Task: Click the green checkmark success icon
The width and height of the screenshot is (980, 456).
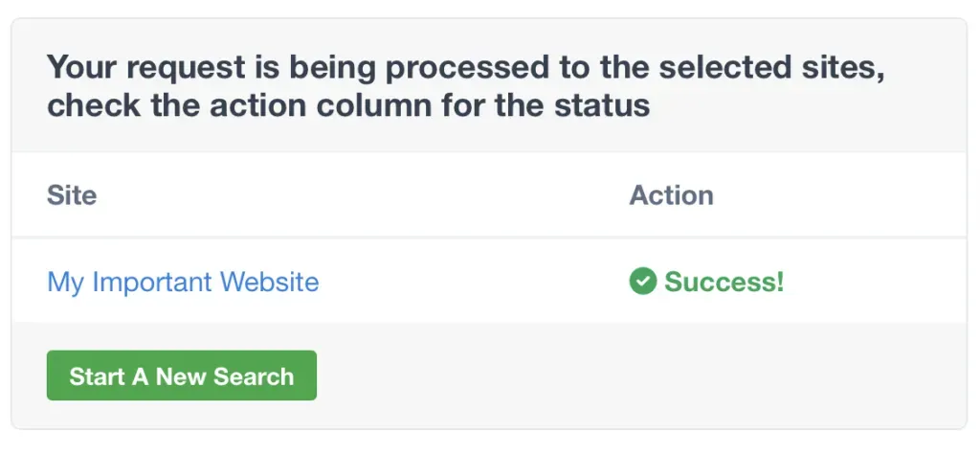Action: coord(642,282)
